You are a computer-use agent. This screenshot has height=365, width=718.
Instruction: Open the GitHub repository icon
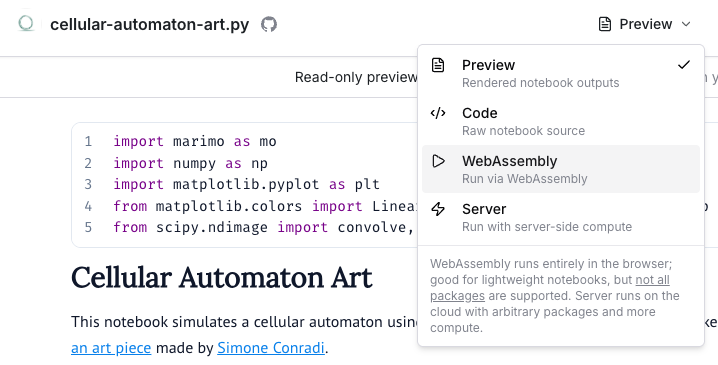click(269, 24)
